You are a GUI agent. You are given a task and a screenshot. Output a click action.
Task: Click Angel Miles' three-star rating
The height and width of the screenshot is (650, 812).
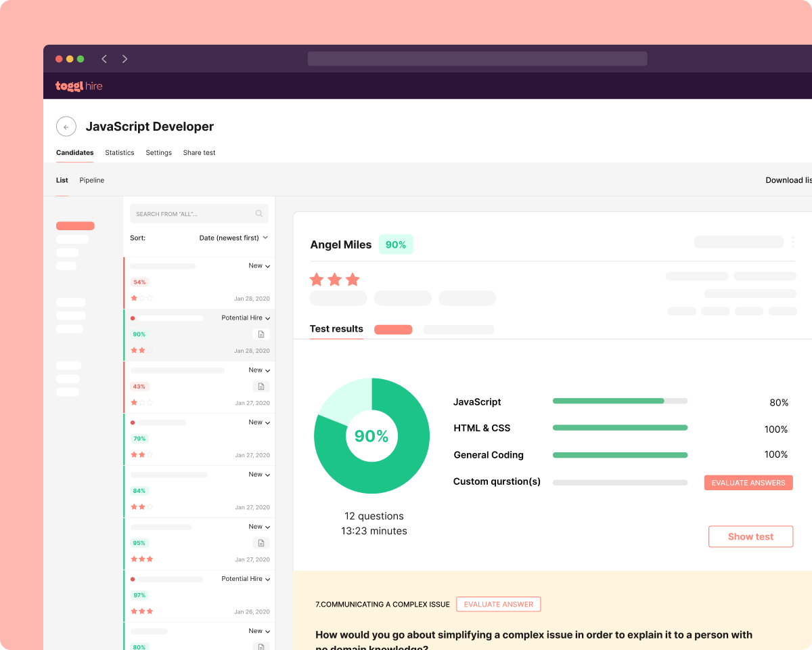coord(334,279)
